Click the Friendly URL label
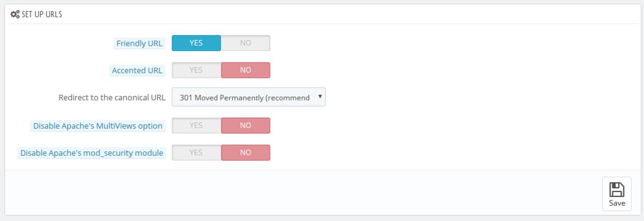 click(x=139, y=44)
